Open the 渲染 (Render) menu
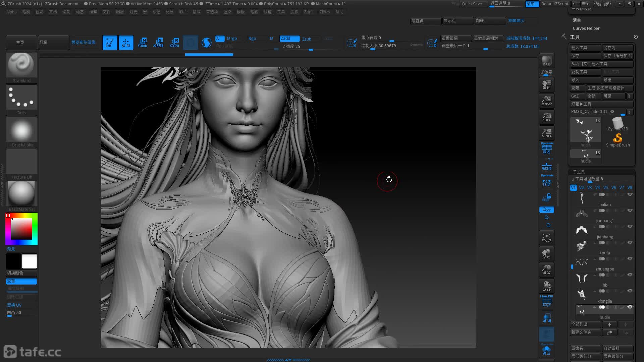This screenshot has width=644, height=362. point(227,12)
